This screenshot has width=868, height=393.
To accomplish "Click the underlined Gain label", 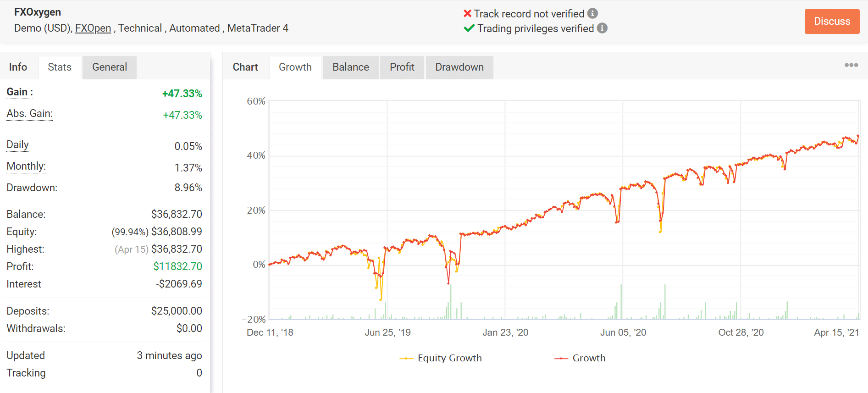I will pyautogui.click(x=20, y=92).
